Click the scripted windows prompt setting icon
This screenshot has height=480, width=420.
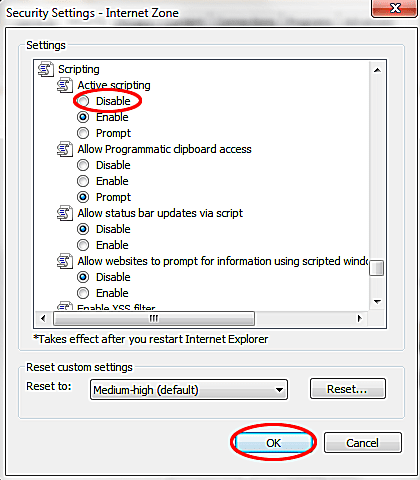coord(64,261)
